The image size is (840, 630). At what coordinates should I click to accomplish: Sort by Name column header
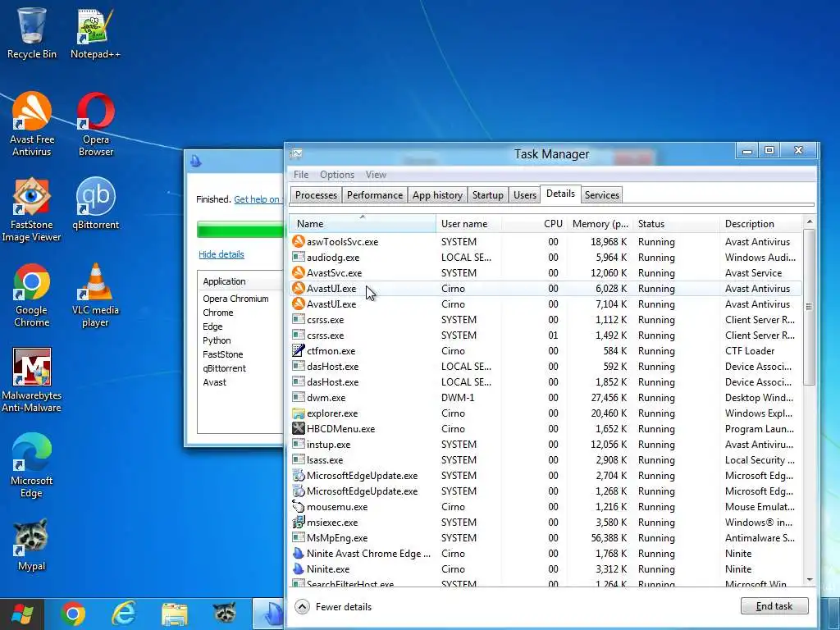point(363,224)
